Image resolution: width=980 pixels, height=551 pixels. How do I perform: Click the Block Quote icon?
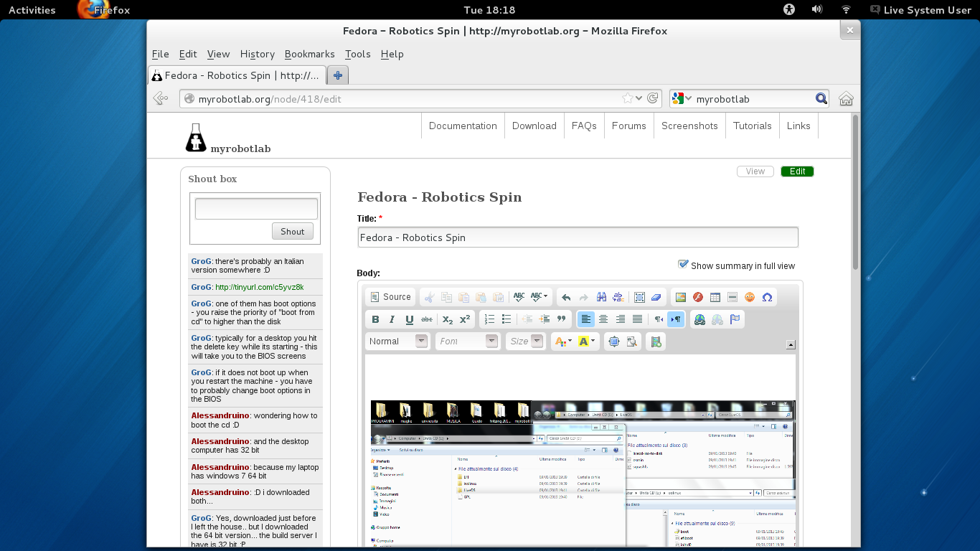562,319
